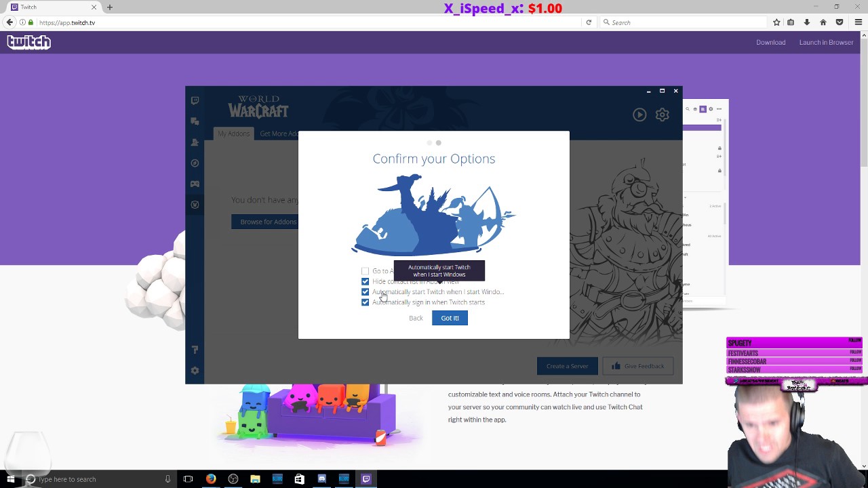
Task: Go back in browser history
Action: click(x=9, y=22)
